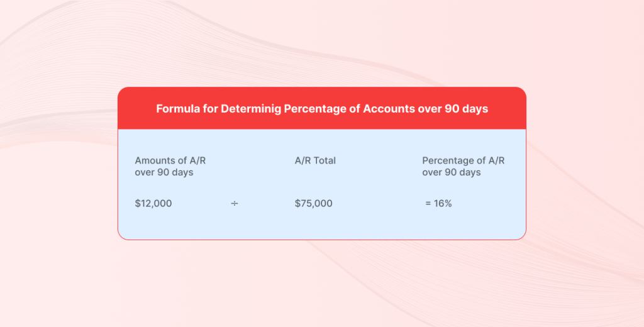The width and height of the screenshot is (644, 327).
Task: Click the "$12,000" amount value
Action: pos(153,204)
